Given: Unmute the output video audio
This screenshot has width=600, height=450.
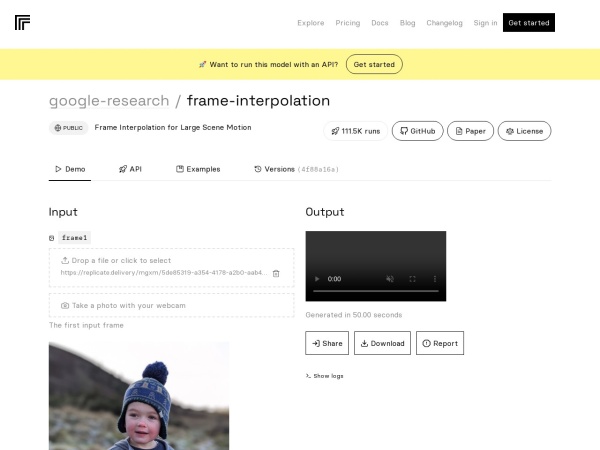Looking at the screenshot, I should (x=388, y=279).
